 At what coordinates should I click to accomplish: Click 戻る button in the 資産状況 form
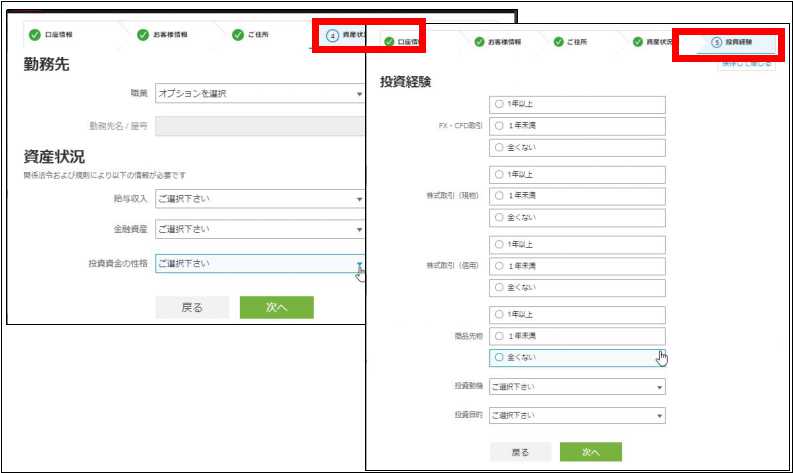[x=192, y=308]
